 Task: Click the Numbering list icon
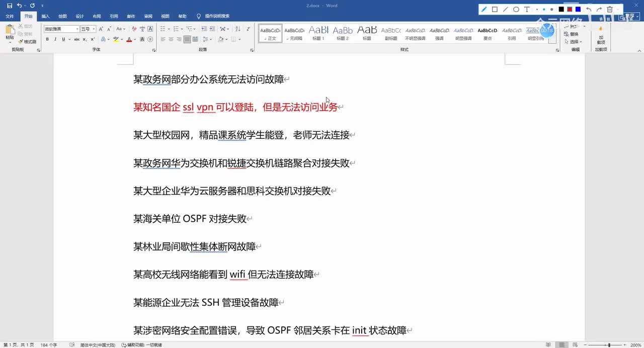[177, 29]
